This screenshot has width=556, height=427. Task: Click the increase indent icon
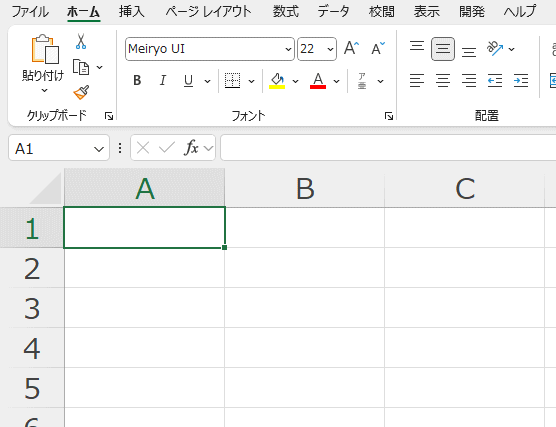(521, 81)
